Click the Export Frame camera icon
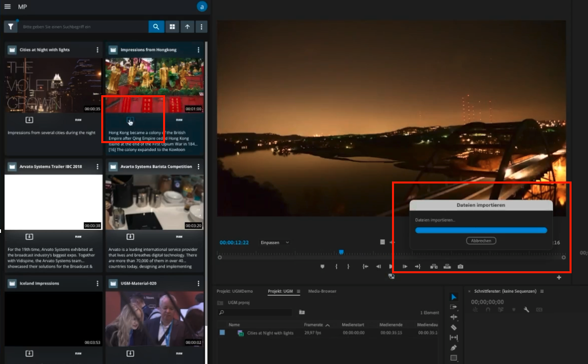The height and width of the screenshot is (364, 588). coord(460,266)
